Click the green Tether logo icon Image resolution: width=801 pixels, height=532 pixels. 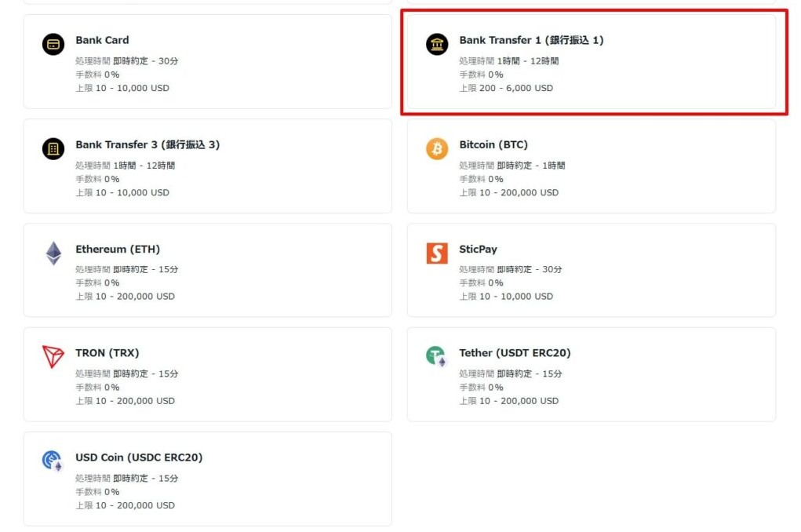(436, 356)
